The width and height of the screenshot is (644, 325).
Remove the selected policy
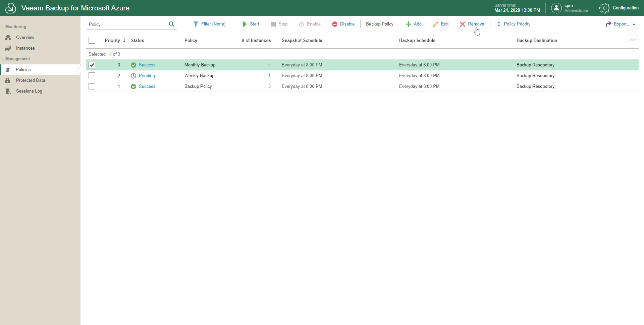click(472, 24)
